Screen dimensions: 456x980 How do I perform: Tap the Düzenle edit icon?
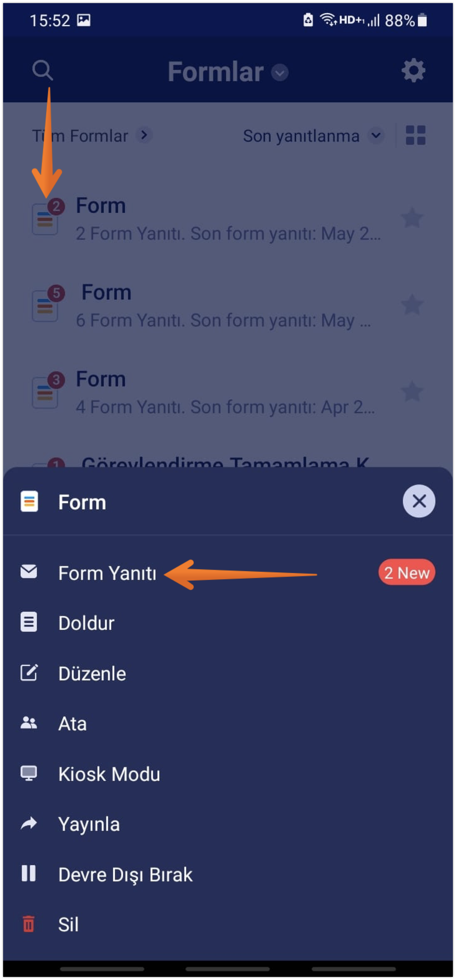tap(29, 673)
